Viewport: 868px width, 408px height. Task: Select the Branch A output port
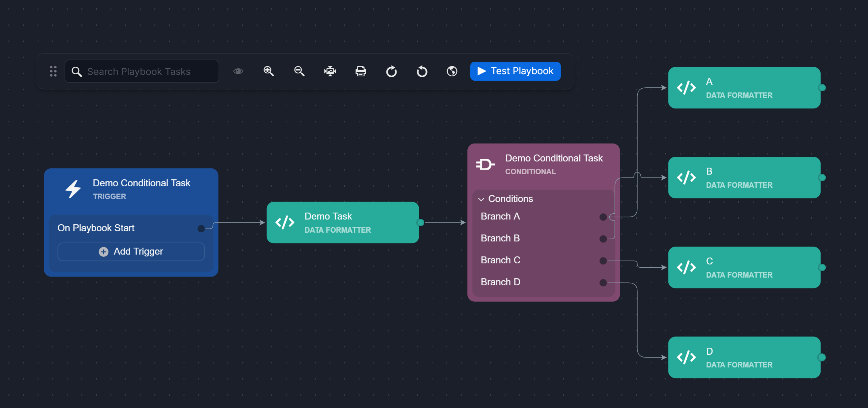[x=603, y=217]
